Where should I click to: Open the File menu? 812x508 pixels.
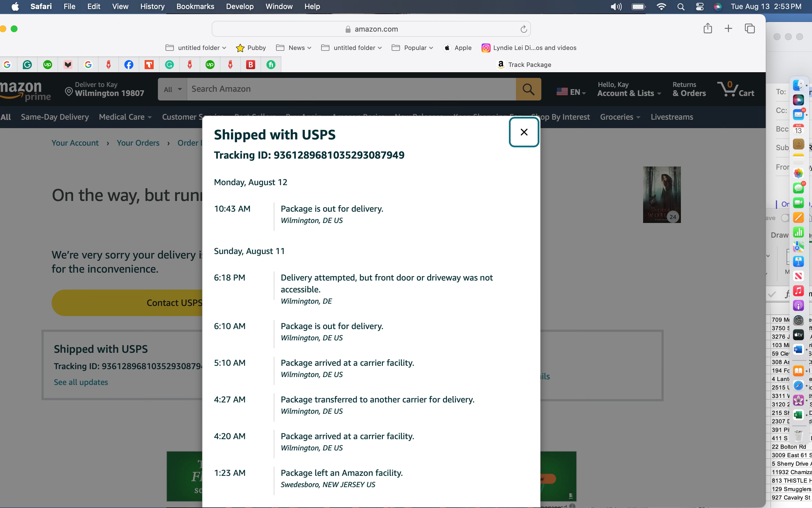click(x=69, y=6)
